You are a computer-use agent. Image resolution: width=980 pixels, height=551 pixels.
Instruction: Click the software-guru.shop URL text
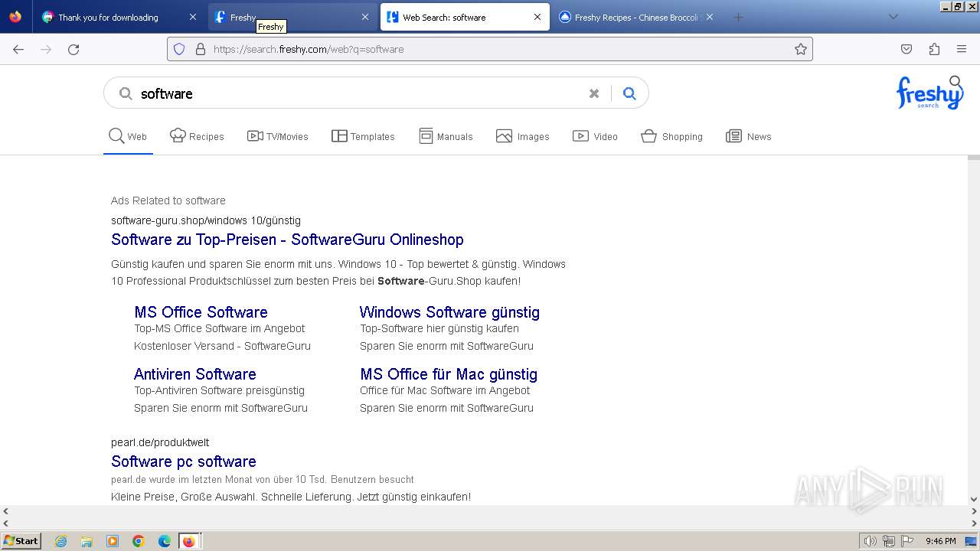206,220
